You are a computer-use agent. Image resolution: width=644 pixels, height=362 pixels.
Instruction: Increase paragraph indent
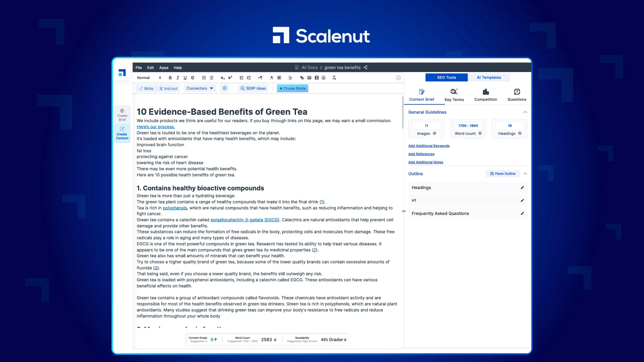(249, 78)
